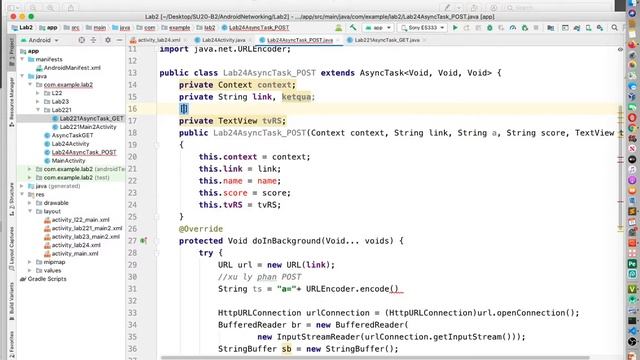The height and width of the screenshot is (360, 640).
Task: Click the hide Project panel minus icon
Action: tap(119, 40)
